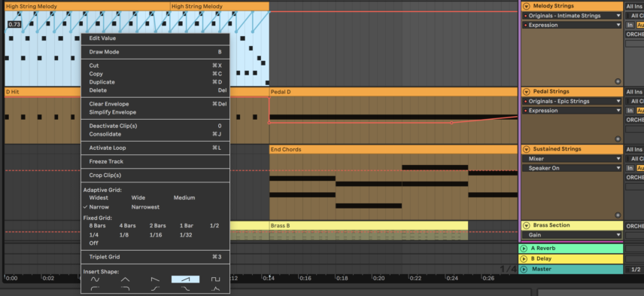The height and width of the screenshot is (296, 644).
Task: Insert the ADSR-style envelope shape
Action: (x=216, y=288)
